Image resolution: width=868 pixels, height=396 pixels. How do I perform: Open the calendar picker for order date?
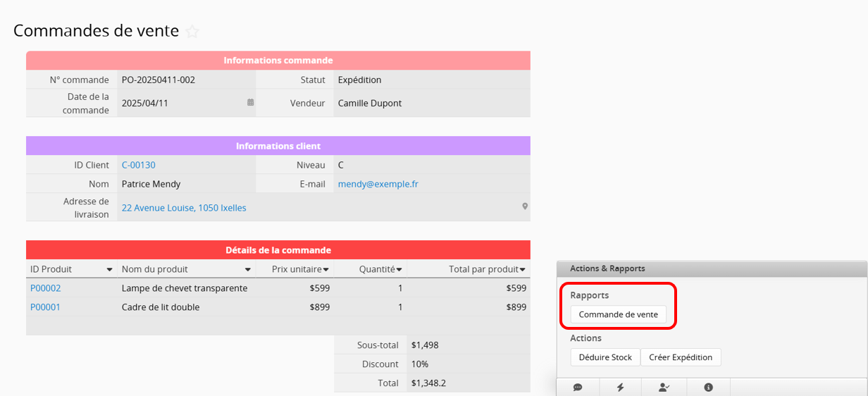[x=250, y=103]
